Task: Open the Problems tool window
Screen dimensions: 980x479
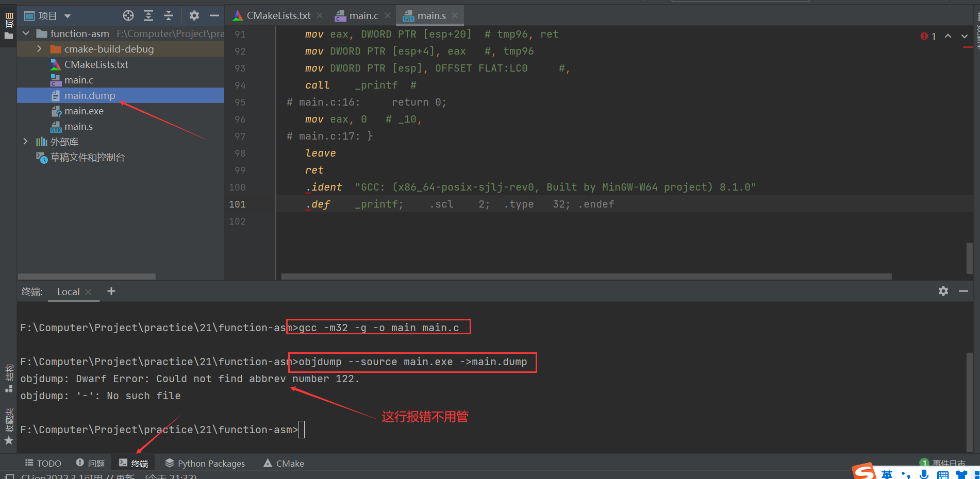Action: click(90, 463)
